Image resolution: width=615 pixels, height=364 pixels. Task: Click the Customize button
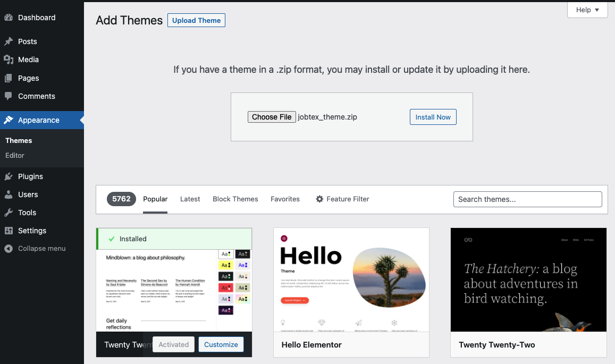[221, 344]
